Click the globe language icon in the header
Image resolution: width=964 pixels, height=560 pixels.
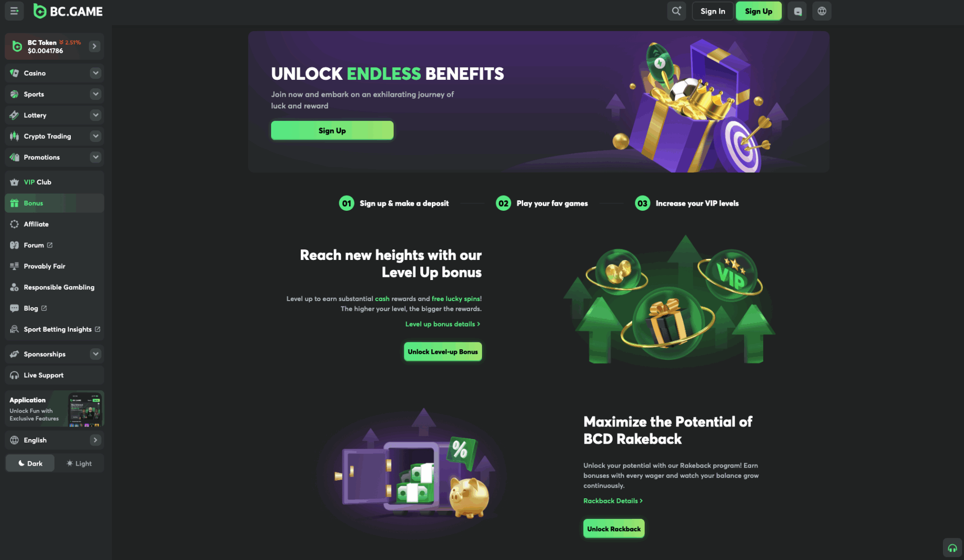pyautogui.click(x=822, y=11)
